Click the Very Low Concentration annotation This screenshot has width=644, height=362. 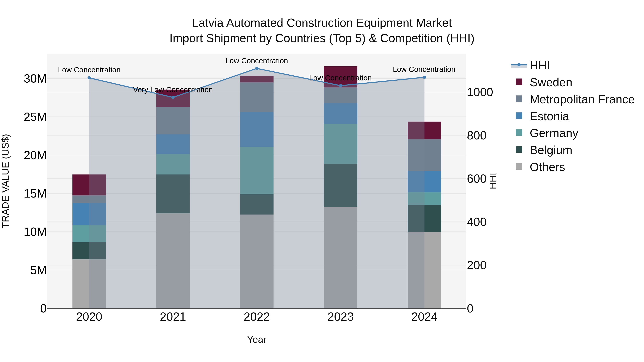pyautogui.click(x=173, y=90)
